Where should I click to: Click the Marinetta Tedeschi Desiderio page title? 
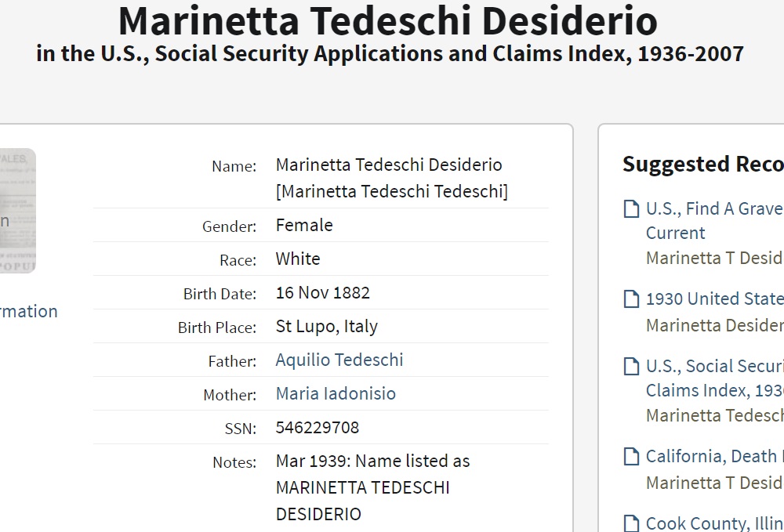pos(387,22)
